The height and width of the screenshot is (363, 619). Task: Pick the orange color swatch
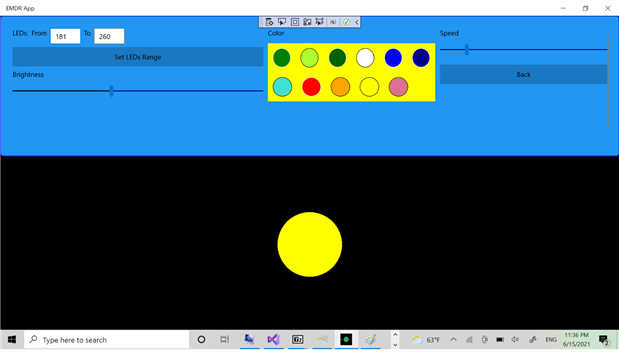[340, 87]
